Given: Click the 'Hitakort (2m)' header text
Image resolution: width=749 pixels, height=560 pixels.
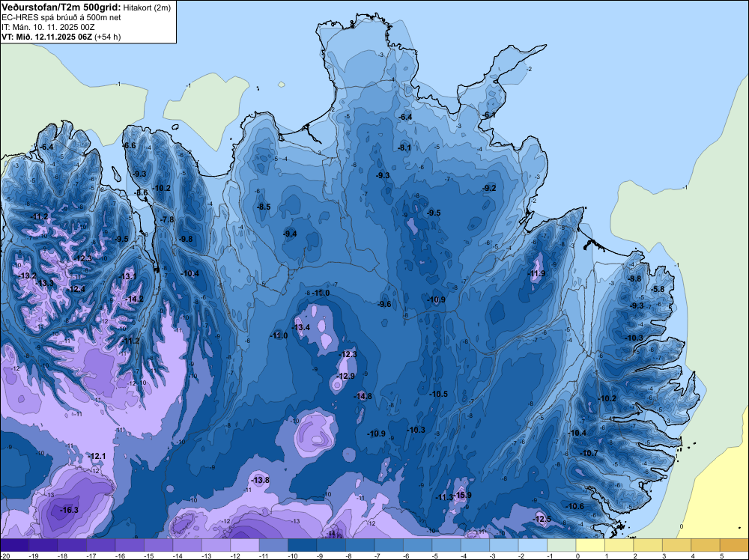Looking at the screenshot, I should point(147,7).
